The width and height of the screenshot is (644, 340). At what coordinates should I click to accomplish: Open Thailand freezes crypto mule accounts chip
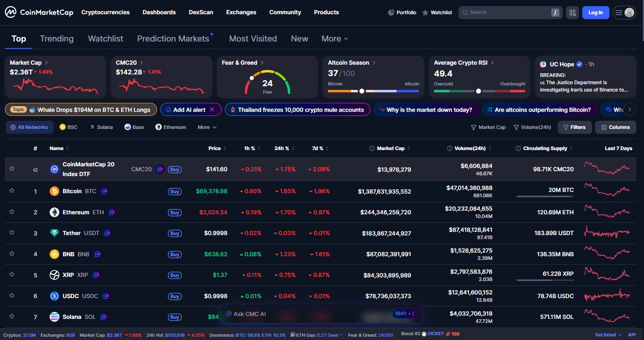pyautogui.click(x=298, y=110)
